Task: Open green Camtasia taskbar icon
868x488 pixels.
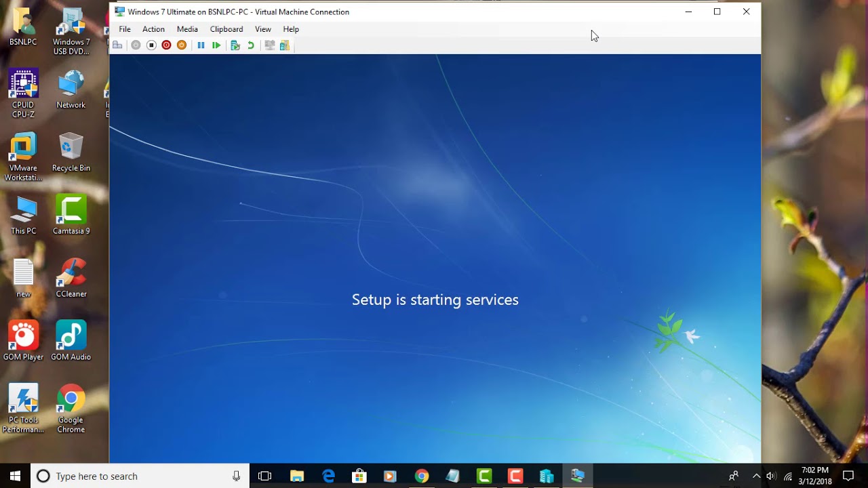Action: point(484,476)
